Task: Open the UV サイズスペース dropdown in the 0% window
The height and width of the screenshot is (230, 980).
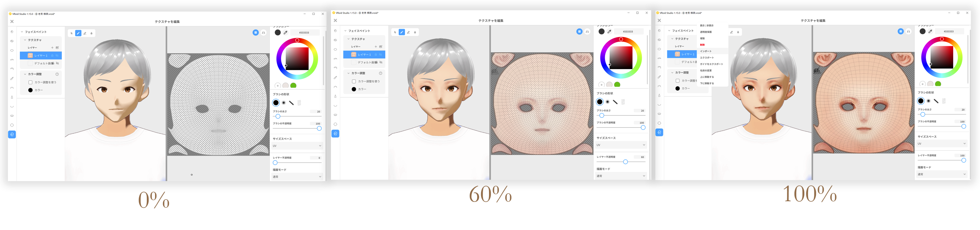Action: point(297,146)
